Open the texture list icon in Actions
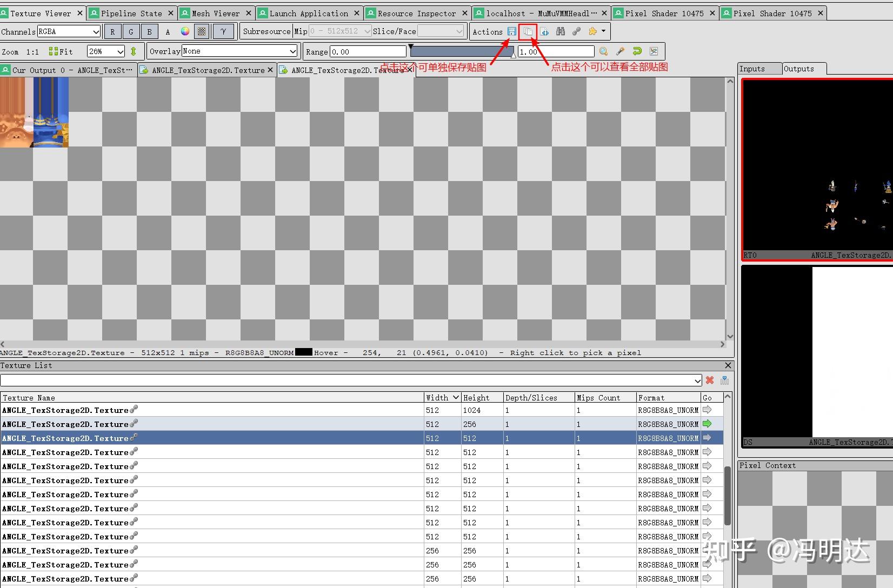Screen dimensions: 893x588 pos(528,31)
